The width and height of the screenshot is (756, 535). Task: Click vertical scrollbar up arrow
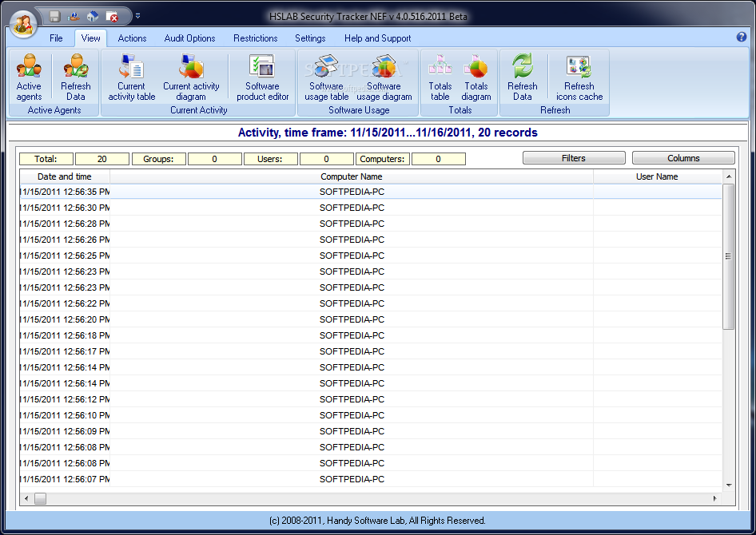coord(729,176)
